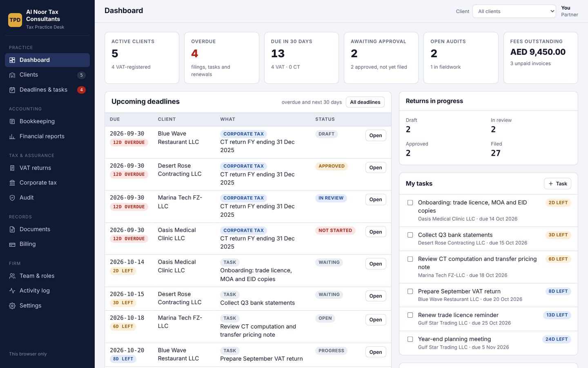Click the Corporate tax bank icon
588x368 pixels.
point(12,183)
